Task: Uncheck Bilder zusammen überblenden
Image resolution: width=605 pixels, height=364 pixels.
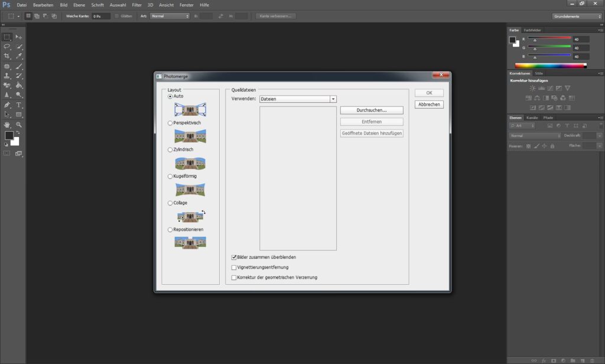Action: (234, 258)
